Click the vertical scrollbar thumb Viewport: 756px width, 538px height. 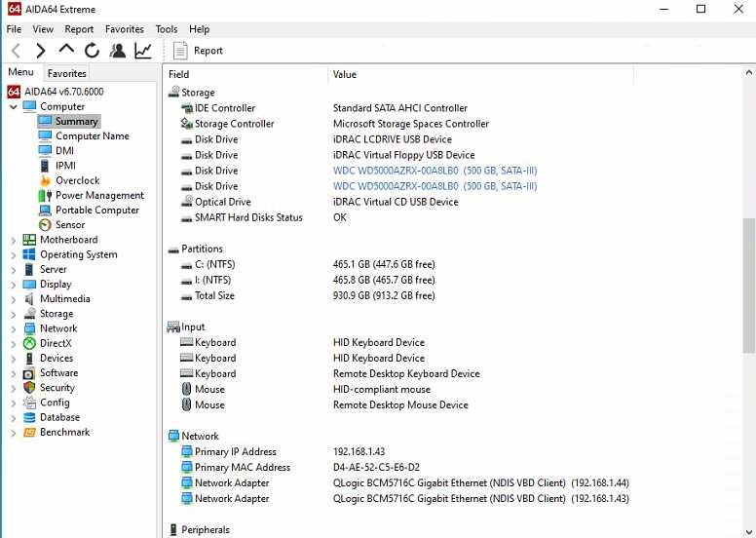[748, 286]
